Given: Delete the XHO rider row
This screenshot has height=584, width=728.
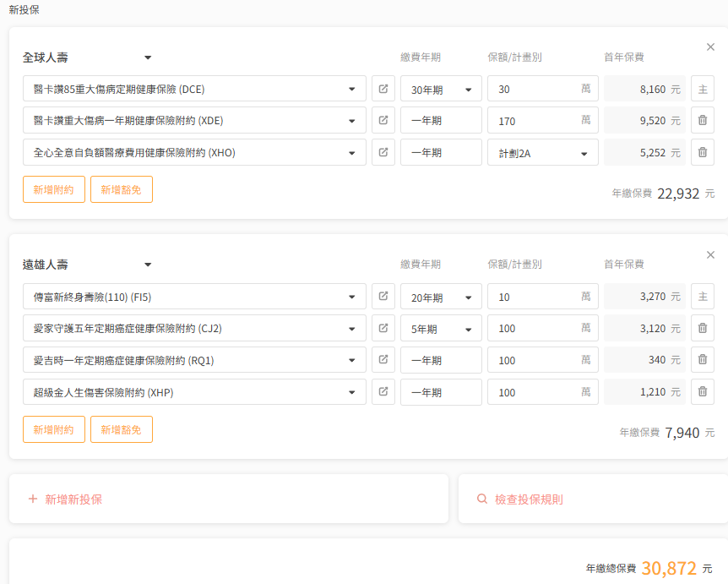Looking at the screenshot, I should pyautogui.click(x=703, y=152).
